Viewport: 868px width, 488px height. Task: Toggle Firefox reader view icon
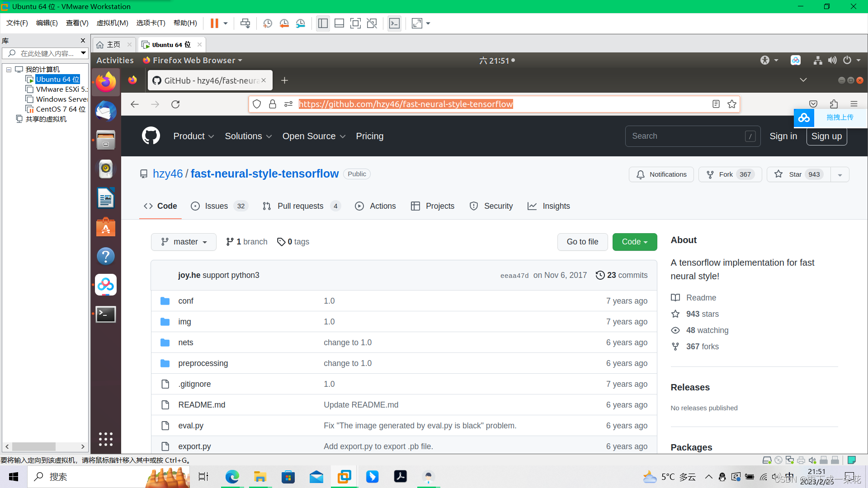tap(716, 104)
